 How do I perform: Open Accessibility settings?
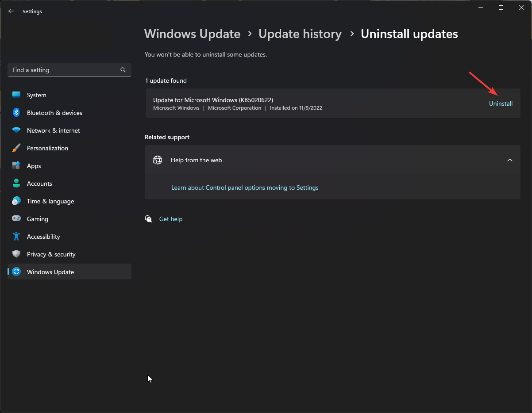click(69, 237)
